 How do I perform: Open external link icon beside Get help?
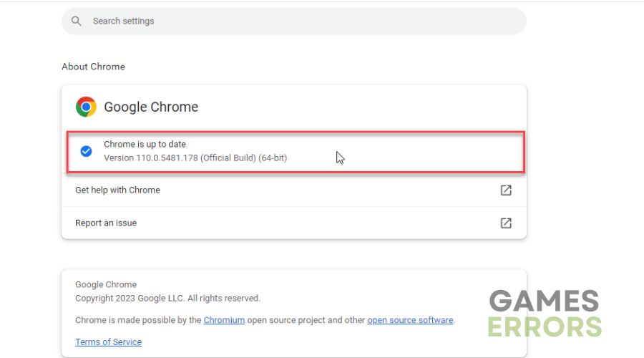506,190
